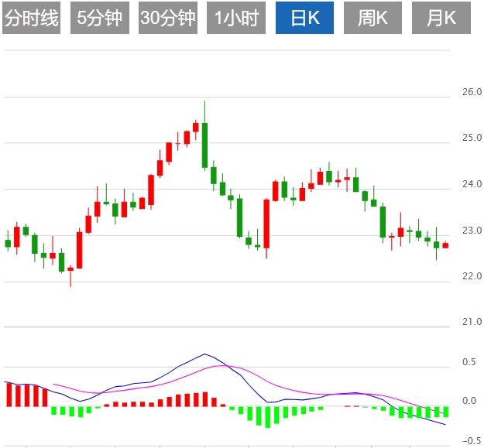Click the 22.0 price axis label
Screen dimensions: 491x448
pyautogui.click(x=472, y=276)
